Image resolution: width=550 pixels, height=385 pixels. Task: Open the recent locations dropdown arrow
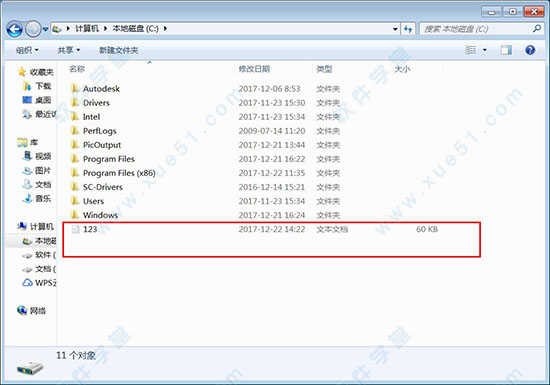46,29
